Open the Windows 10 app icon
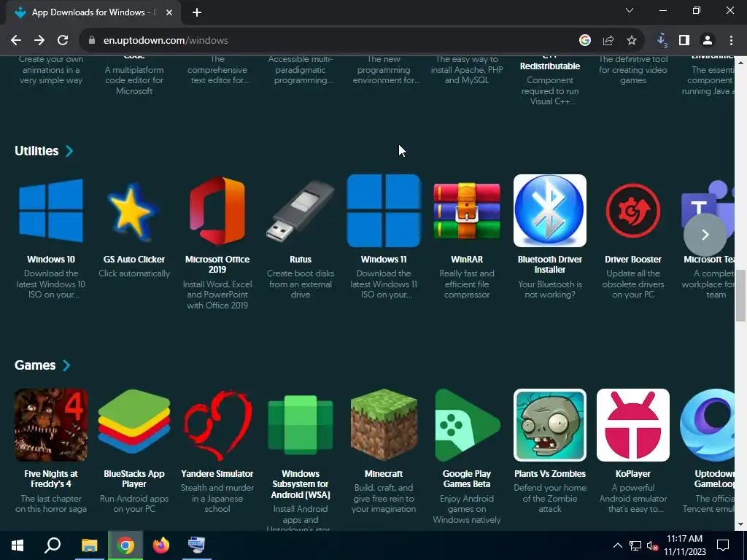 51,211
